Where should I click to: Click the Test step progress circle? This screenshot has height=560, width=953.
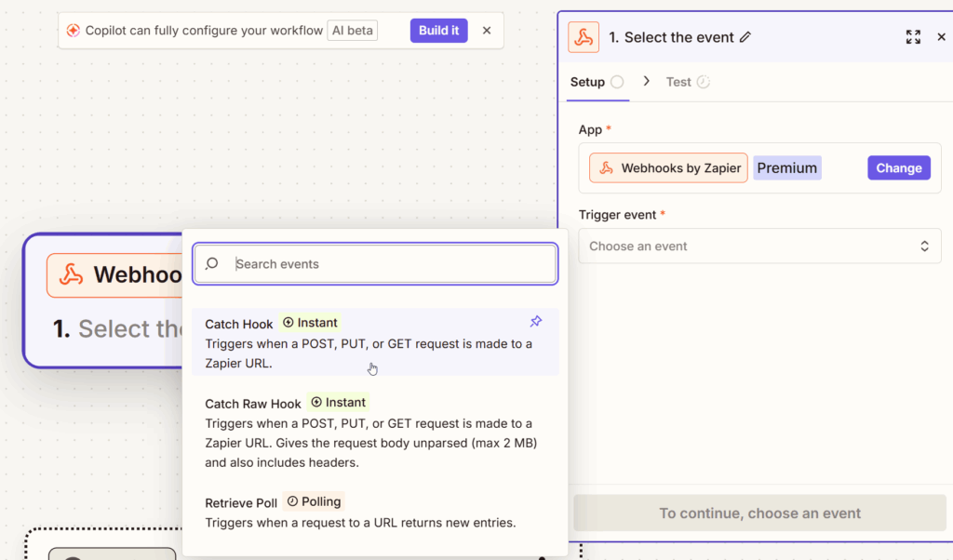click(705, 81)
